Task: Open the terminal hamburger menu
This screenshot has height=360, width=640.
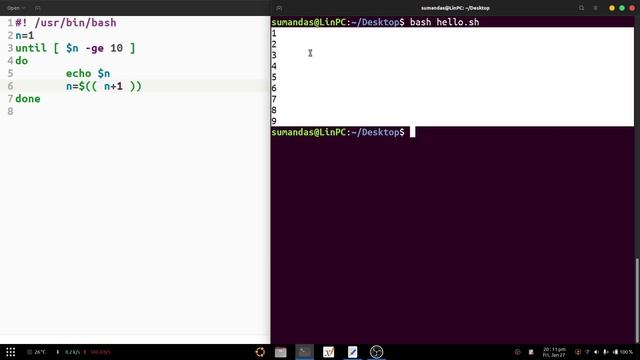Action: click(596, 8)
